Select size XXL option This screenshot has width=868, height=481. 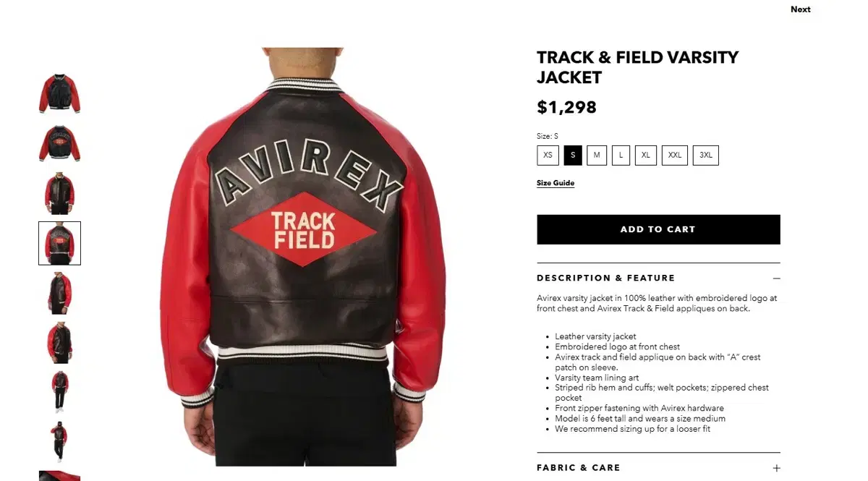674,156
